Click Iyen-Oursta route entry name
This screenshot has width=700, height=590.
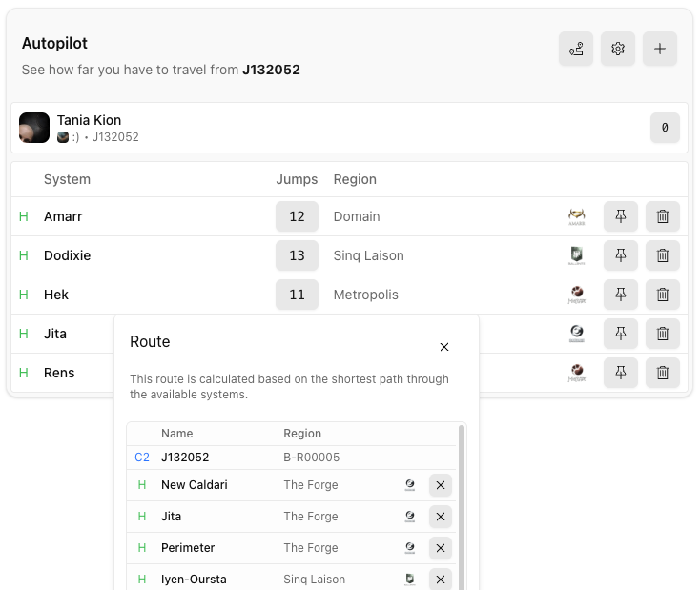tap(194, 580)
